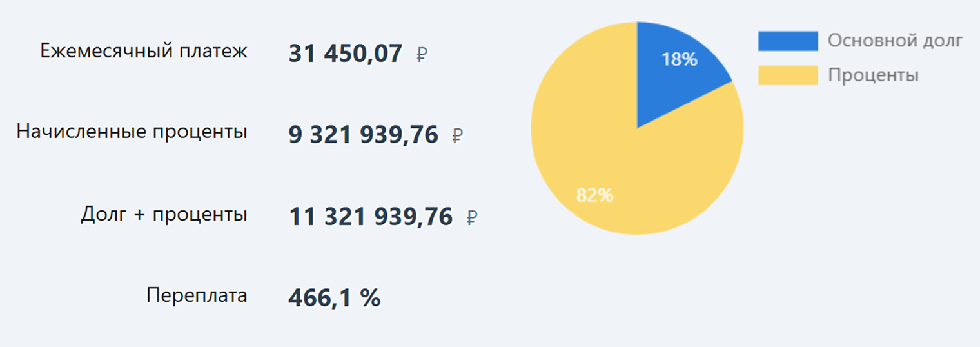Select the total value 11 321 939,76
The image size is (980, 347).
[371, 217]
